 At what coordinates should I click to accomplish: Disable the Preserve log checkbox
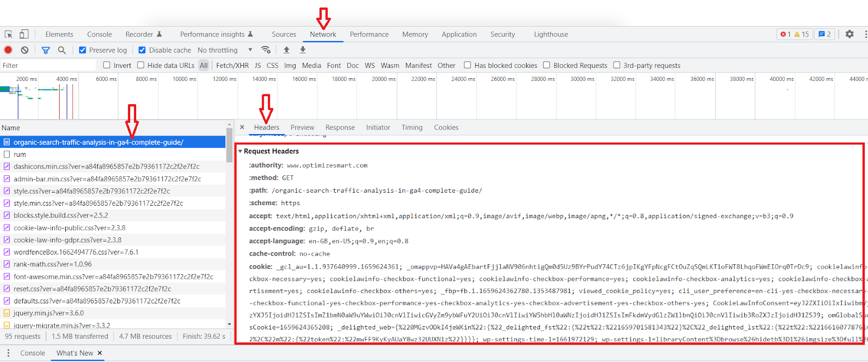pyautogui.click(x=82, y=50)
